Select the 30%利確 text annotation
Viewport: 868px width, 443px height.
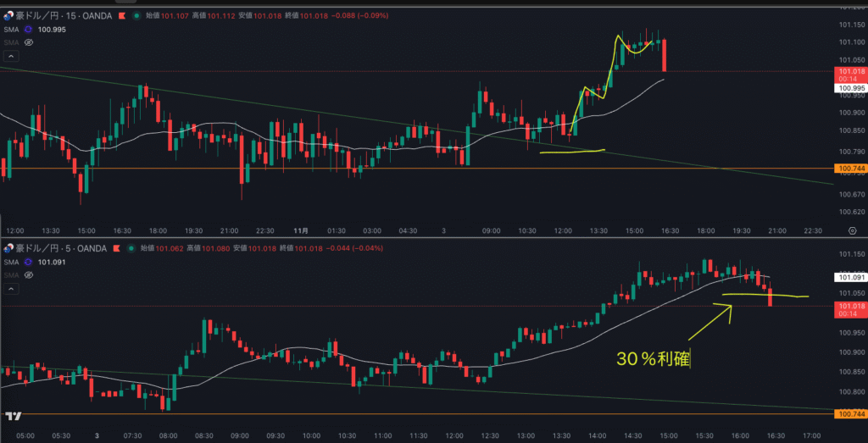(x=654, y=359)
